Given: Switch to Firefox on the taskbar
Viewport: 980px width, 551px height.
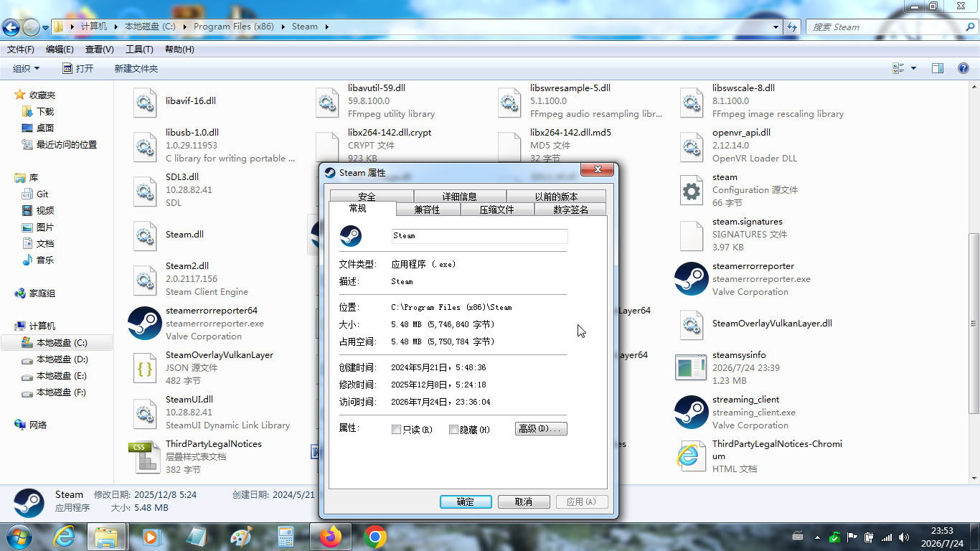Looking at the screenshot, I should pyautogui.click(x=331, y=537).
